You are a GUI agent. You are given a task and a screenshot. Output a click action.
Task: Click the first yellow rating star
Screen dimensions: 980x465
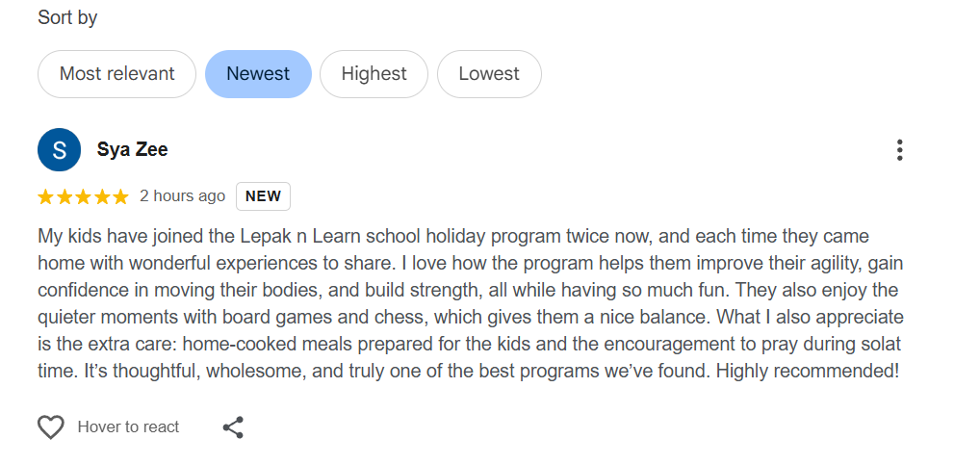[46, 196]
